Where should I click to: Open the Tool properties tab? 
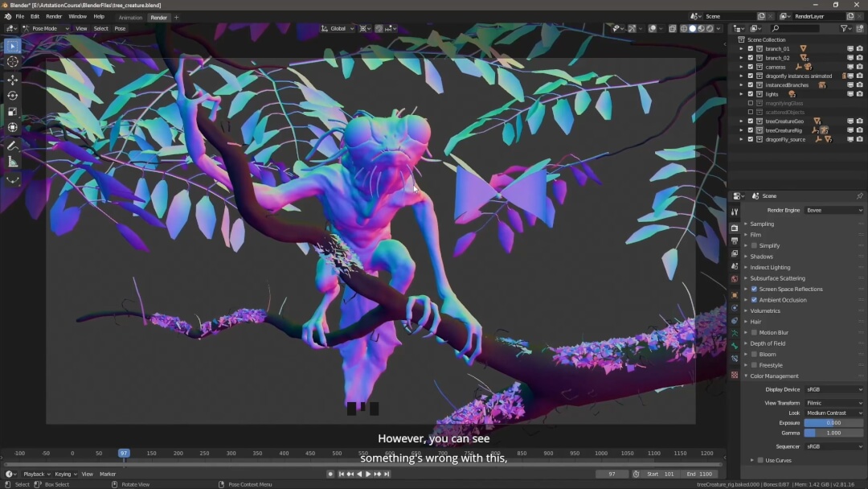pyautogui.click(x=735, y=212)
